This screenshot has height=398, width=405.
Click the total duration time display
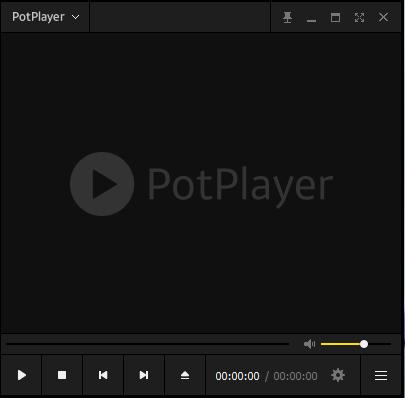pos(295,376)
